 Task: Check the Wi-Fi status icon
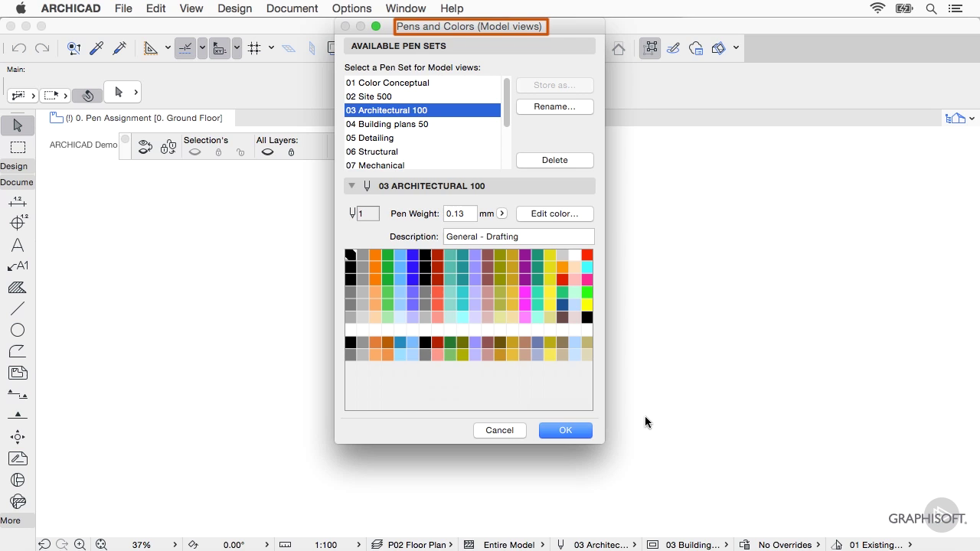coord(877,8)
